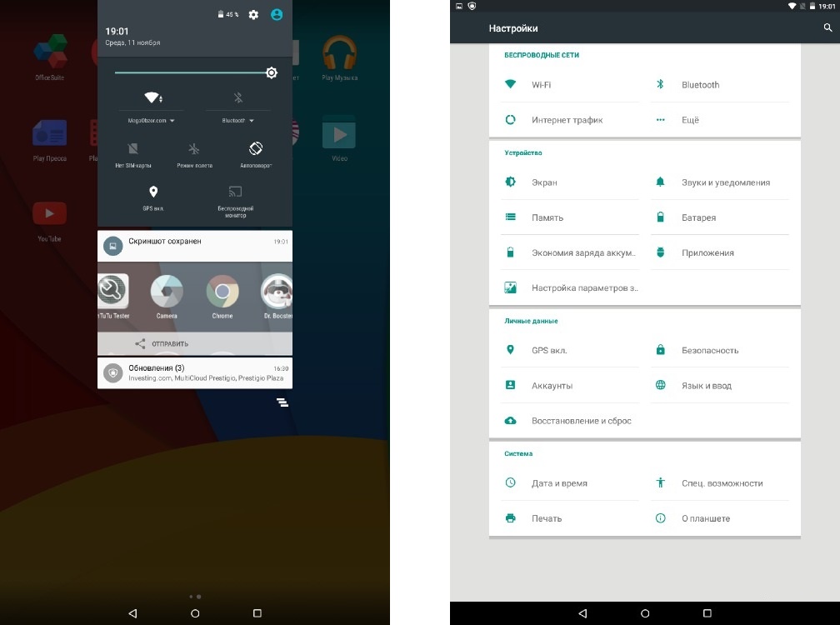Open 'Настройка параметров э..' item
Screen dimensions: 840x625
[570, 288]
